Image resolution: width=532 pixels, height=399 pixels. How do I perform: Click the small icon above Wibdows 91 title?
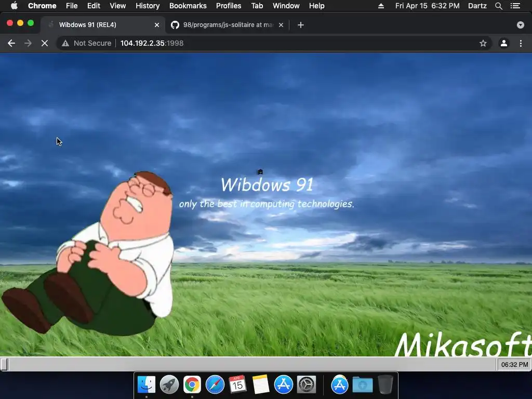click(x=260, y=172)
